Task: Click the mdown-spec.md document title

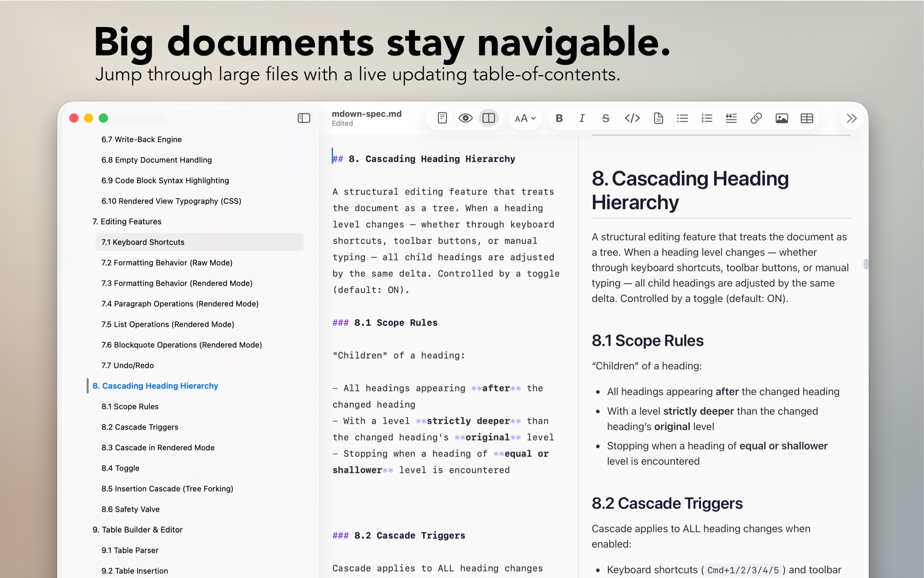Action: point(367,114)
